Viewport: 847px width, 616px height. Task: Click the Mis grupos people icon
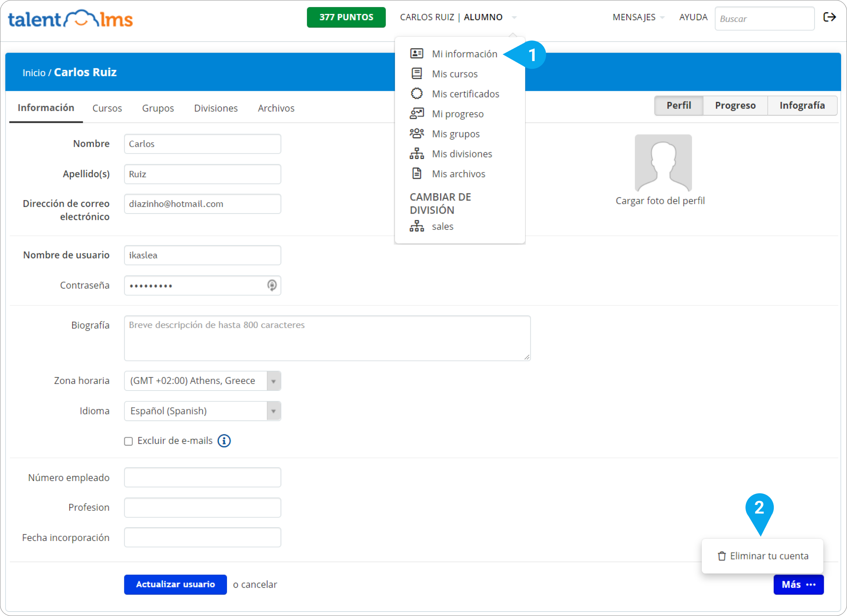pos(417,133)
